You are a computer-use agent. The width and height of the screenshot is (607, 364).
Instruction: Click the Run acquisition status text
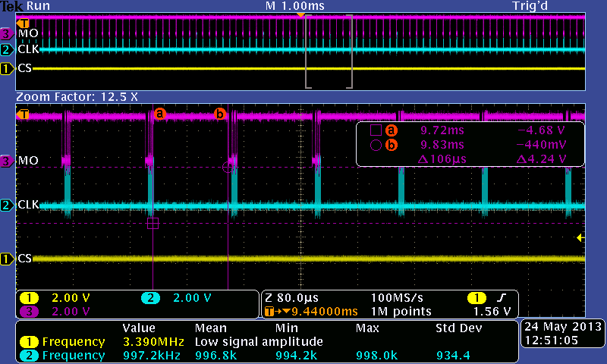[39, 6]
